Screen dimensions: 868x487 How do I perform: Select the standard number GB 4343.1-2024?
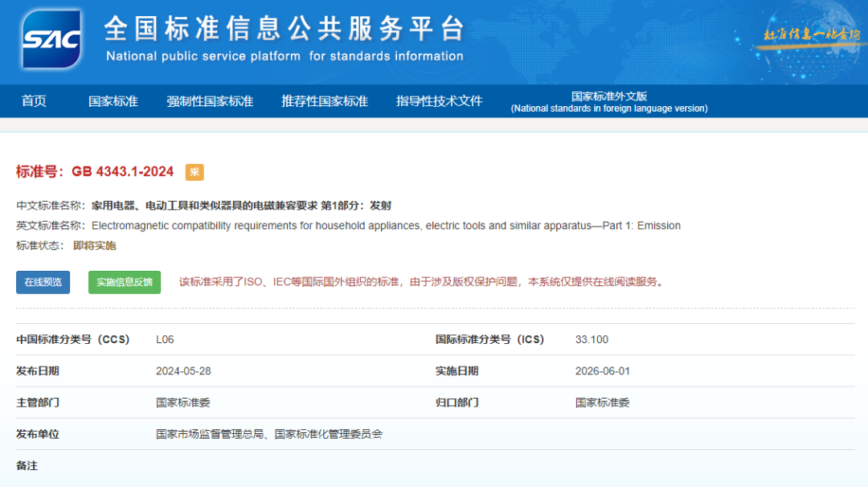(x=122, y=172)
